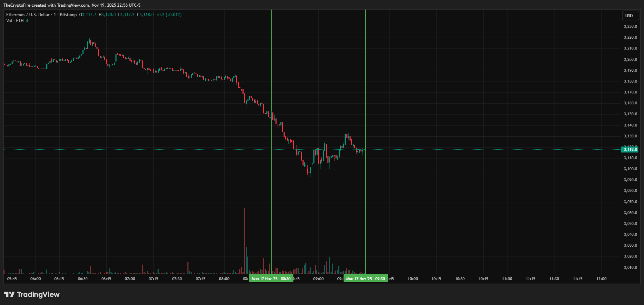Screen dimensions: 644x305
Task: Click the Mon 17 Nov '25 08:30 date label
Action: point(271,279)
